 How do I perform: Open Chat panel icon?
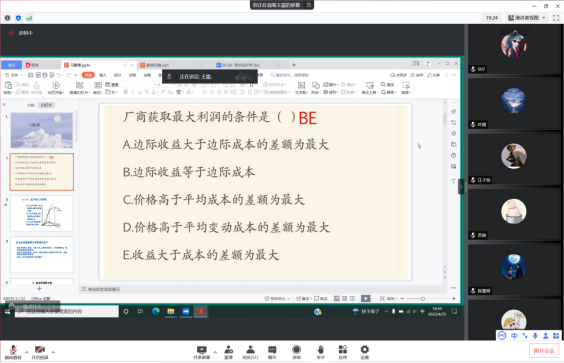[272, 351]
